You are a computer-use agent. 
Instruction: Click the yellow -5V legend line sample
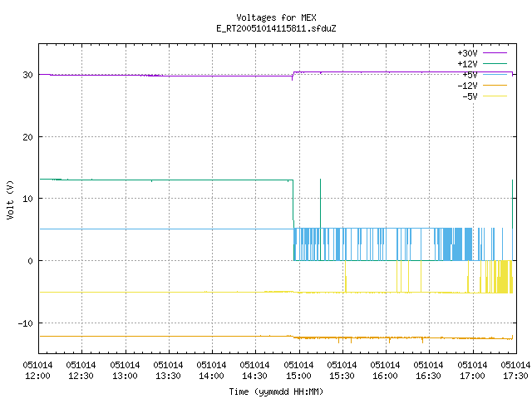[x=495, y=96]
